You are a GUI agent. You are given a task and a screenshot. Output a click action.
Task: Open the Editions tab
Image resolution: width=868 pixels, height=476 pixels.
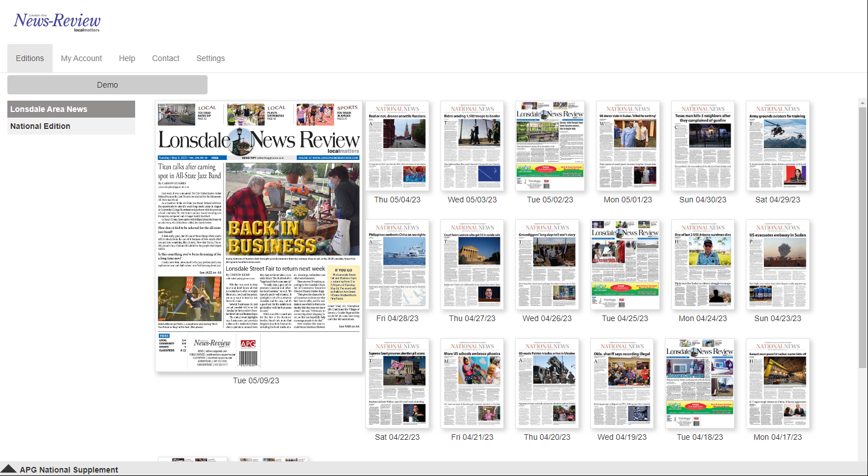point(30,58)
